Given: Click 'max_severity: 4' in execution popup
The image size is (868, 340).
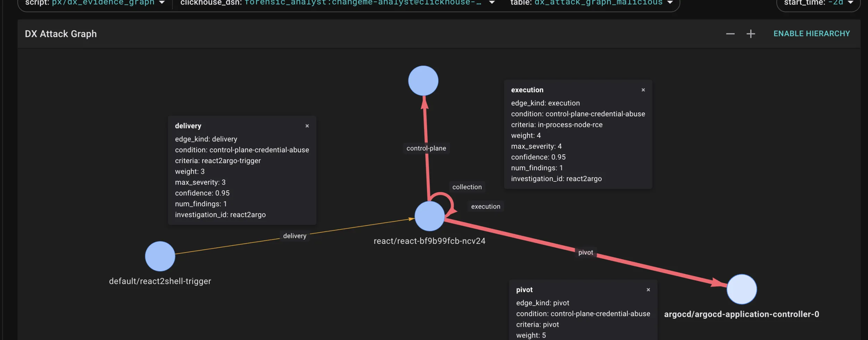Looking at the screenshot, I should [536, 146].
